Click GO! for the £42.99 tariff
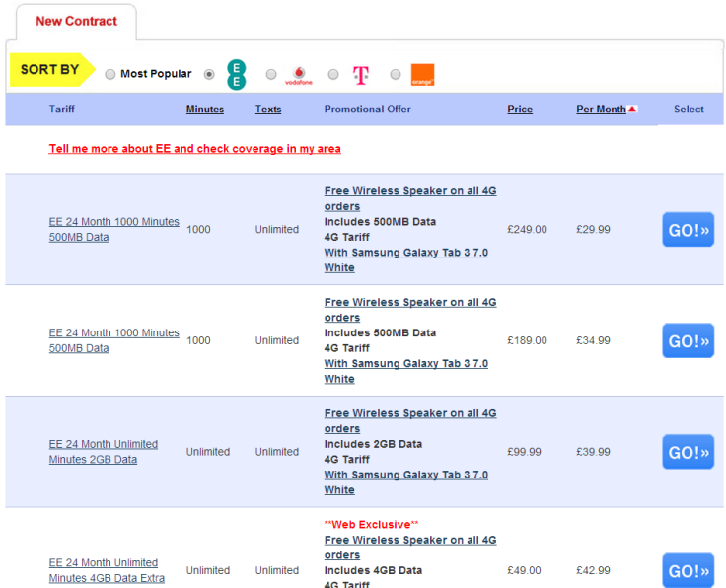Image resolution: width=726 pixels, height=588 pixels. pos(689,570)
